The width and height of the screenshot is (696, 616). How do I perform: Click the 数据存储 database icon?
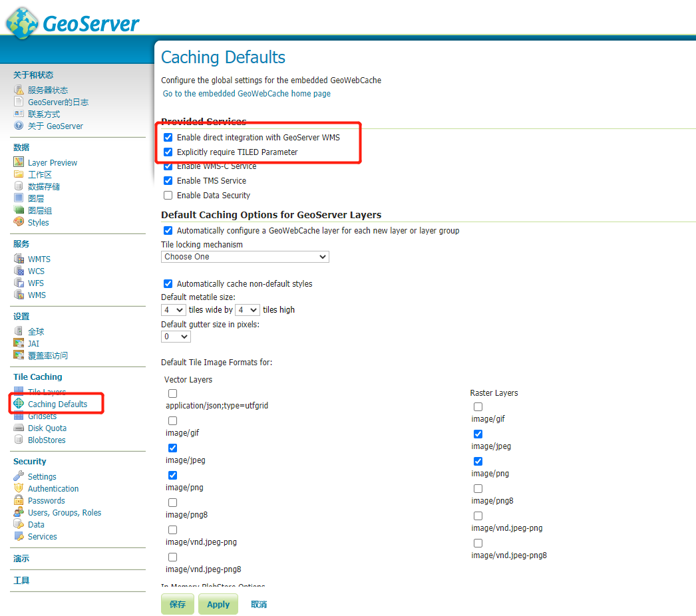[19, 186]
